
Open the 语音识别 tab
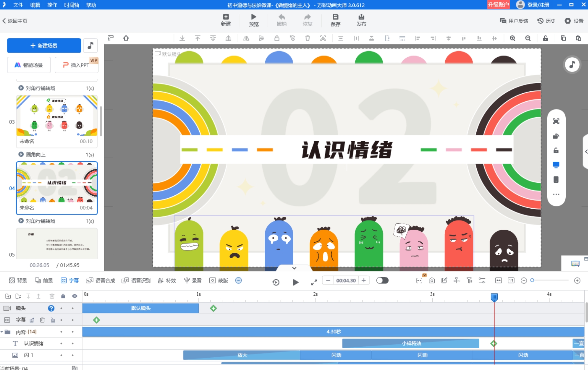pyautogui.click(x=136, y=281)
